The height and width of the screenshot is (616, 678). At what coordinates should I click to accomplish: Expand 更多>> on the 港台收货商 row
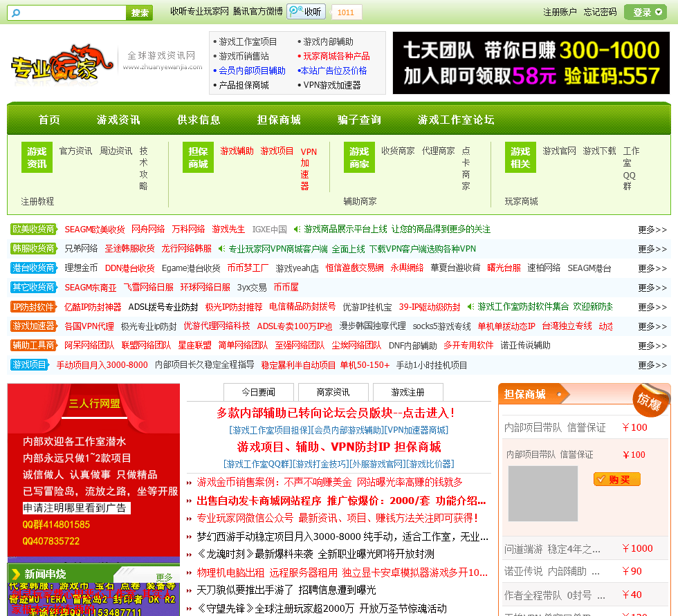coord(652,269)
